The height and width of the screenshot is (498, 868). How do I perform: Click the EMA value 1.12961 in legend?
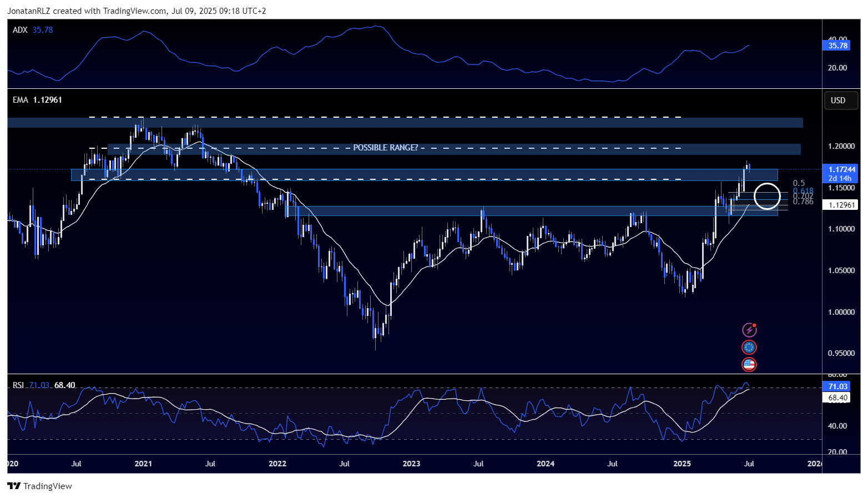tap(48, 100)
